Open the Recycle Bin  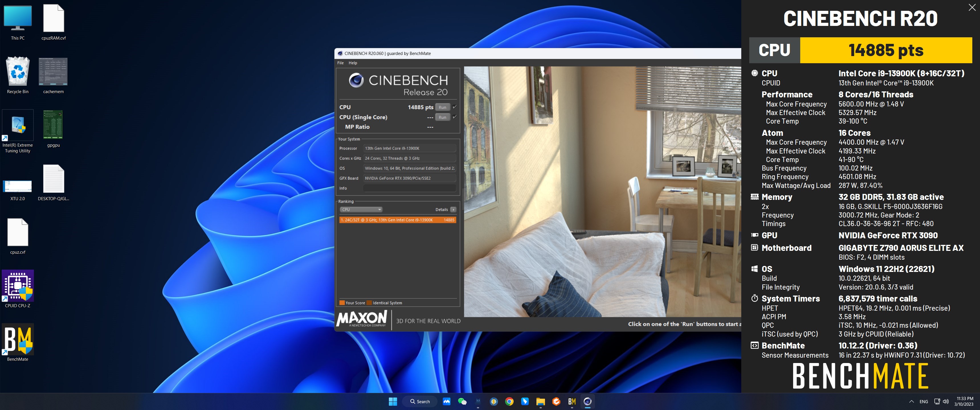click(17, 75)
